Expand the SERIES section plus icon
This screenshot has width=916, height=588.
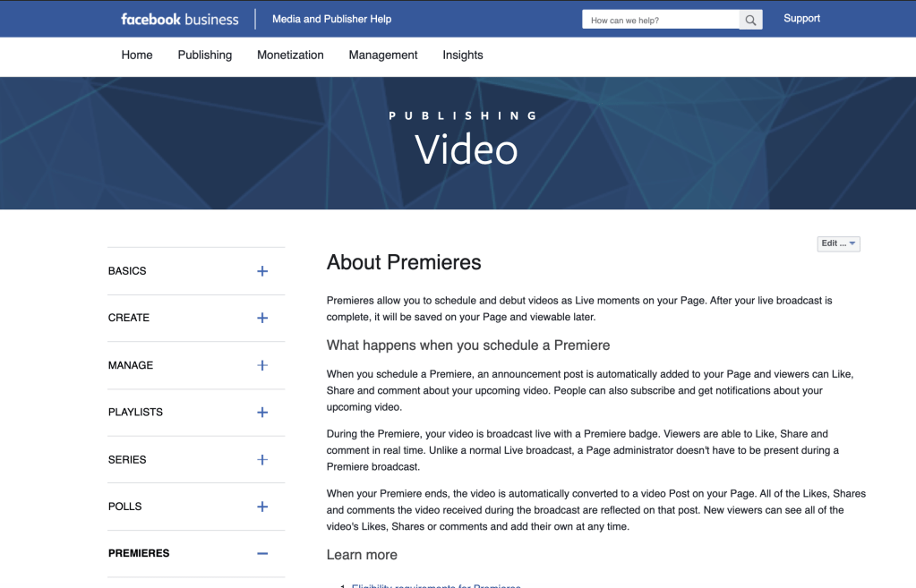pyautogui.click(x=262, y=460)
